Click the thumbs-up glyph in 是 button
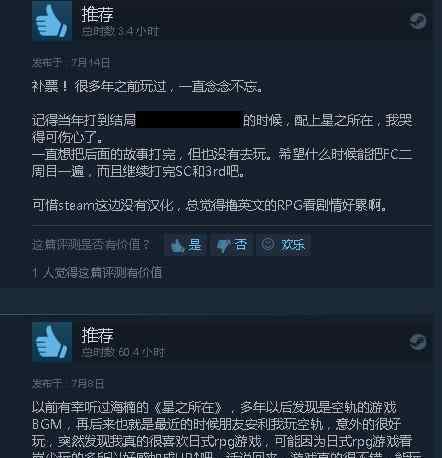The height and width of the screenshot is (458, 442). pos(177,246)
